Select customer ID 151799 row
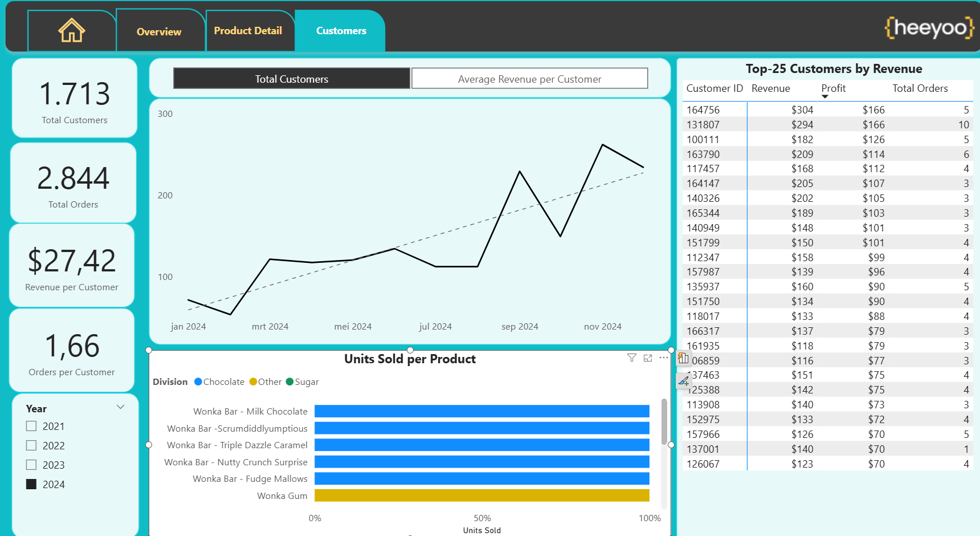The image size is (980, 536). tap(828, 242)
